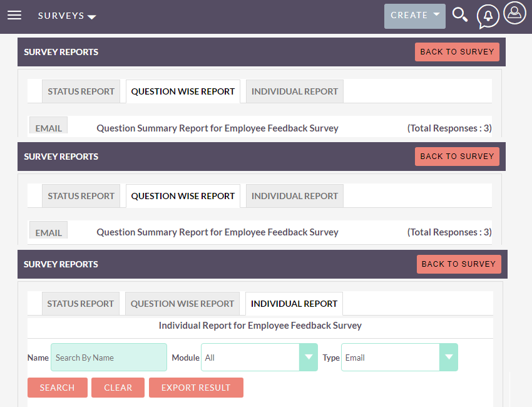Screen dimensions: 532x407
Task: Select Individual Report tab in the top panel
Action: (x=295, y=91)
